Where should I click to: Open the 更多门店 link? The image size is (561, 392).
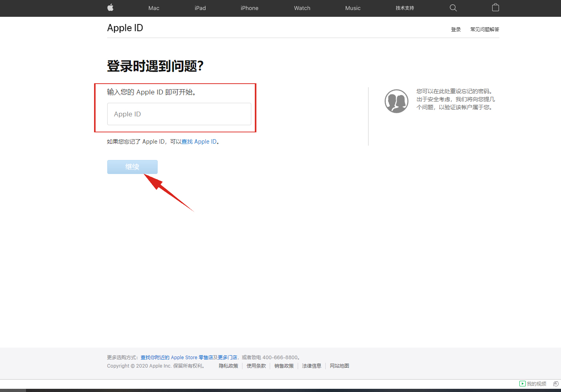(227, 358)
